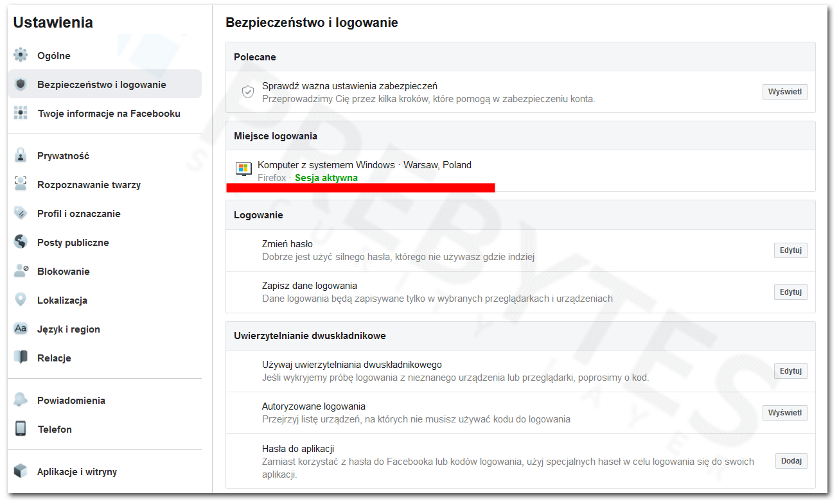Click the Windows computer icon in Miejsce logowania

coord(243,168)
